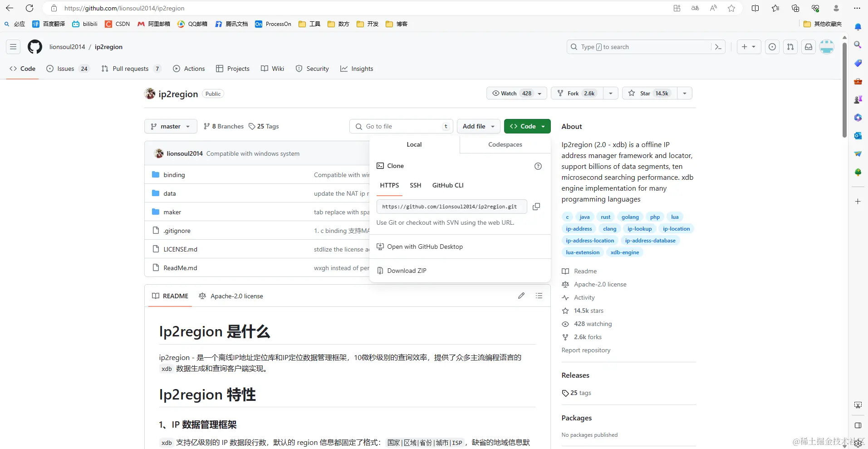Open the GitHub global navigation hamburger menu
The height and width of the screenshot is (449, 868).
(13, 47)
